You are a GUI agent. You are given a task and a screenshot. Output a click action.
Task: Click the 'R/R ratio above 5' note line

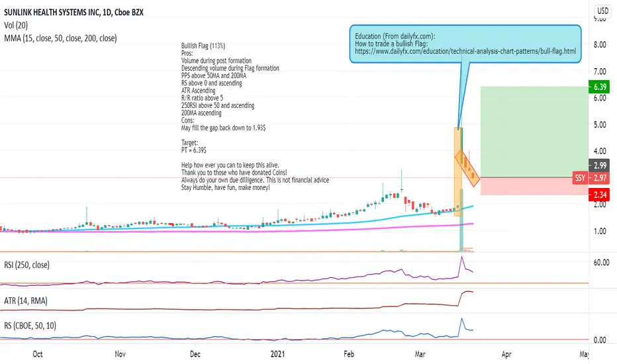(x=202, y=98)
